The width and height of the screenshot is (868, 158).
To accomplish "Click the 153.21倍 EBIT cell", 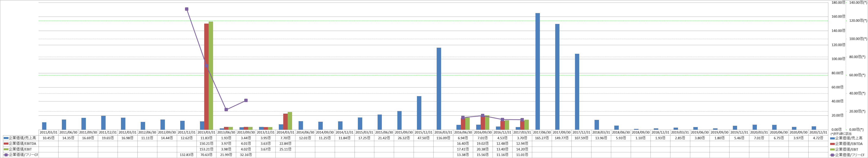I will 207,149.
